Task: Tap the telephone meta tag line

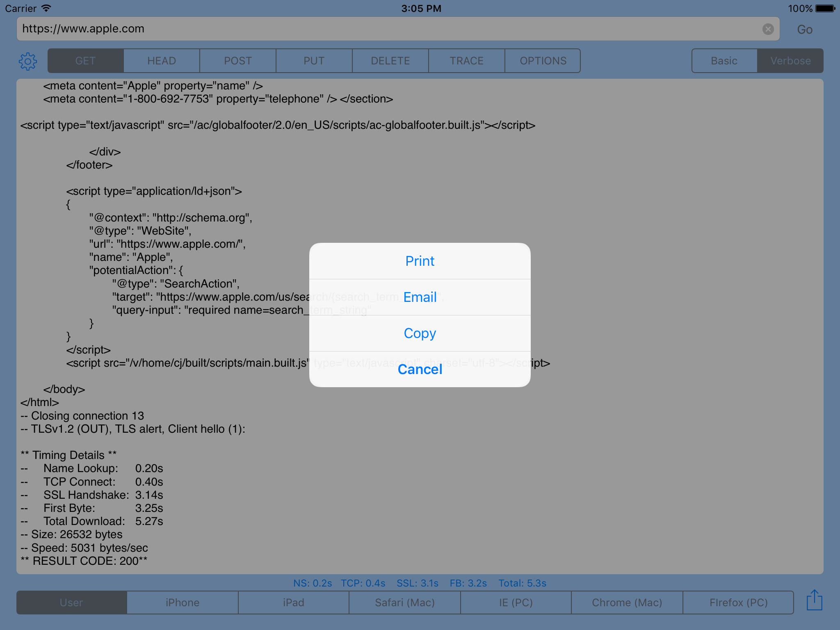Action: [218, 99]
